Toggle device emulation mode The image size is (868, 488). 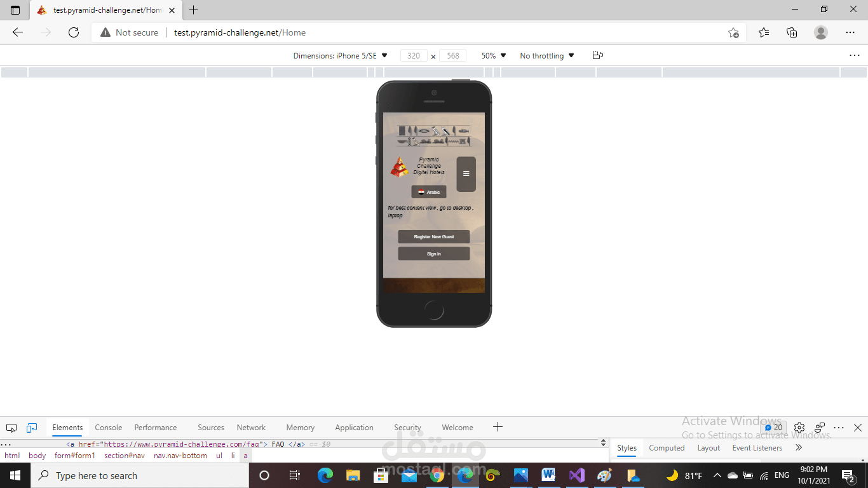[x=32, y=428]
